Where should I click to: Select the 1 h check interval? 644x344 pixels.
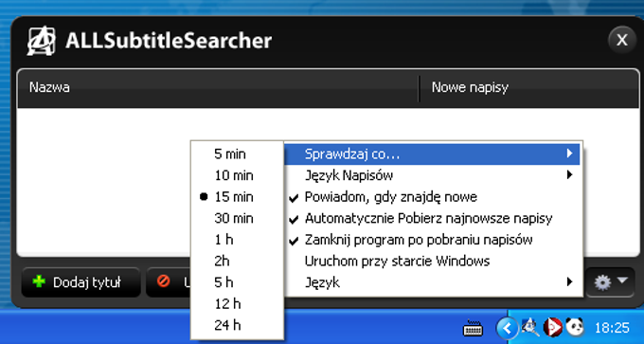pyautogui.click(x=237, y=240)
